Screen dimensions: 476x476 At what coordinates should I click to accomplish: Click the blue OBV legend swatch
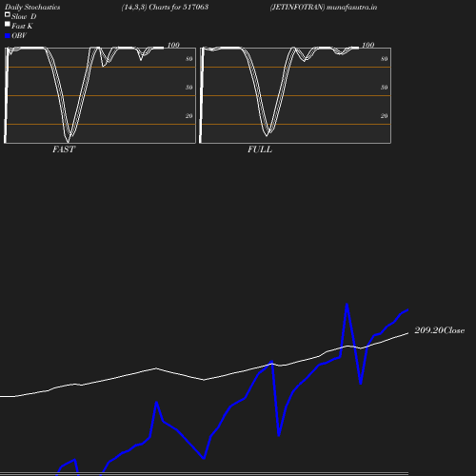click(8, 36)
